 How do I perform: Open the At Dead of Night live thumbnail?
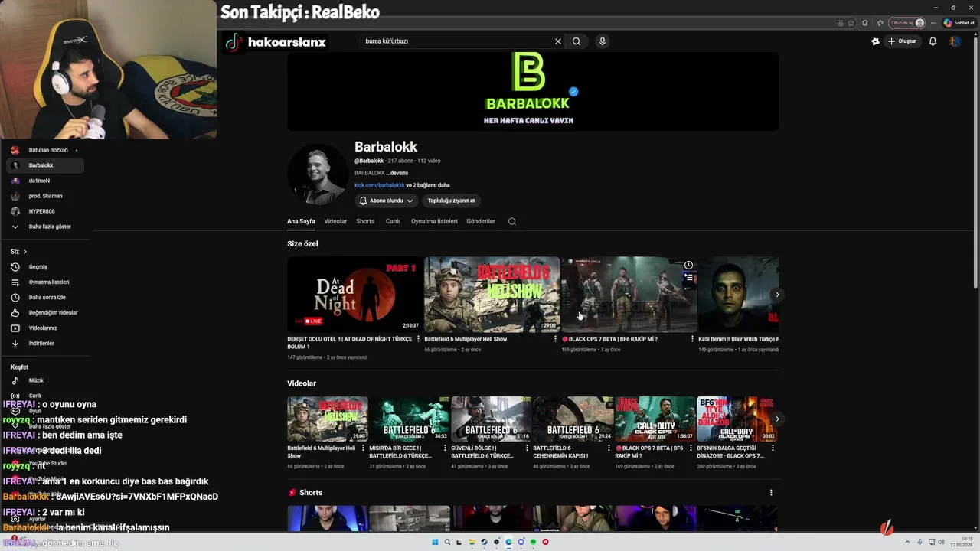(x=354, y=295)
